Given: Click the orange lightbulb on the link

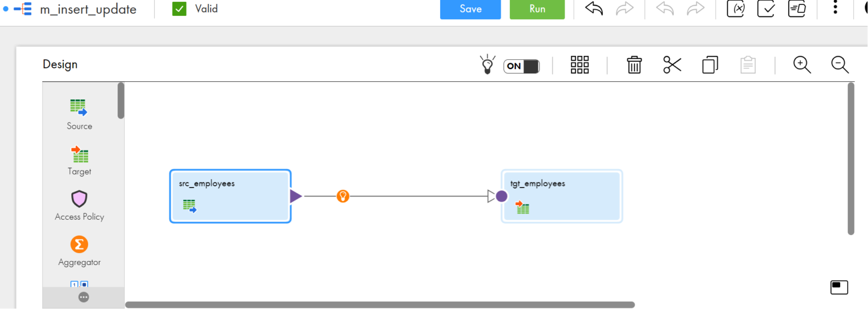Looking at the screenshot, I should click(342, 196).
